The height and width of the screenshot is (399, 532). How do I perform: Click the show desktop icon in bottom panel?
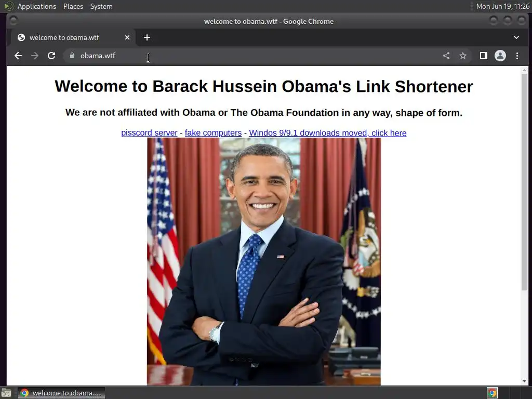6,393
